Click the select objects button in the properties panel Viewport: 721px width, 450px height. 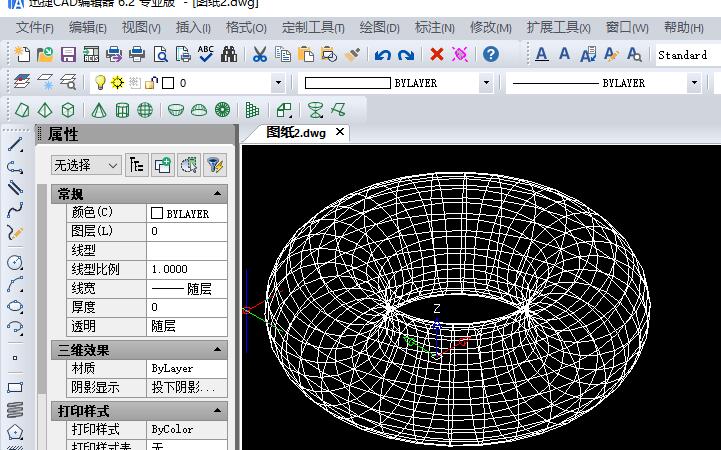tap(189, 165)
